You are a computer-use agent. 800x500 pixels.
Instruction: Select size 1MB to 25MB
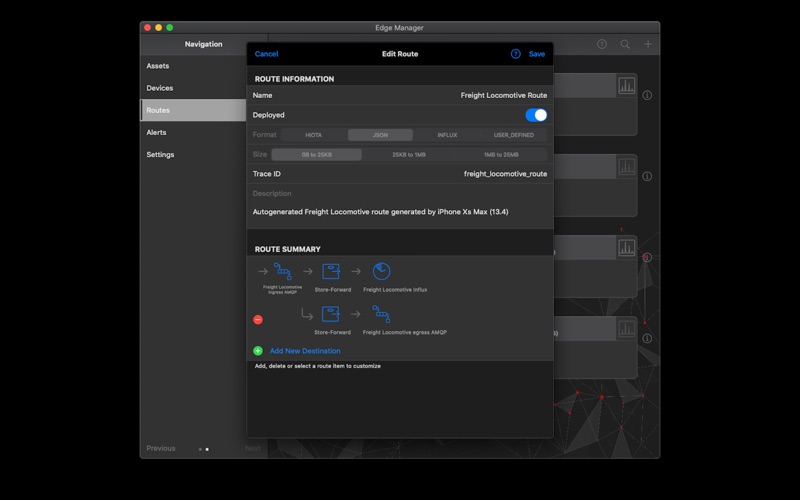point(501,155)
